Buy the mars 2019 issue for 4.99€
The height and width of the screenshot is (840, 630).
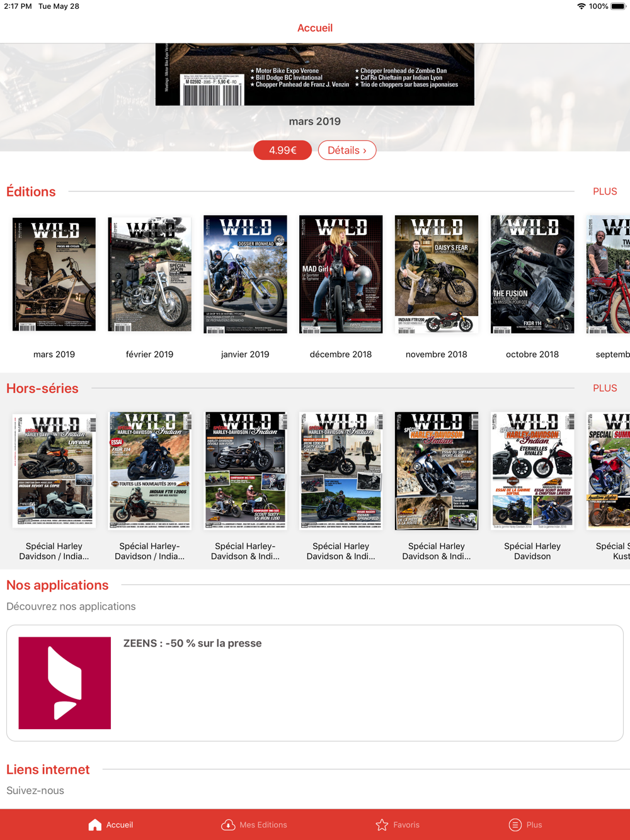coord(283,150)
